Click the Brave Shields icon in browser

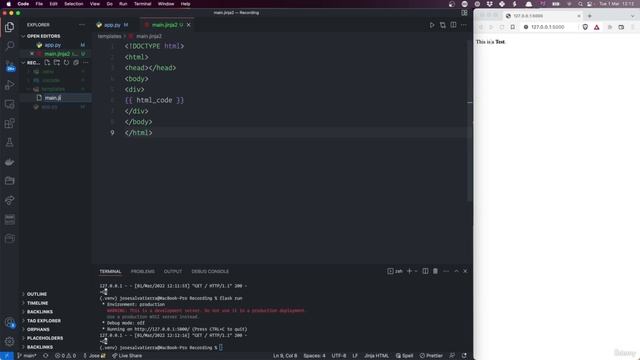point(585,27)
